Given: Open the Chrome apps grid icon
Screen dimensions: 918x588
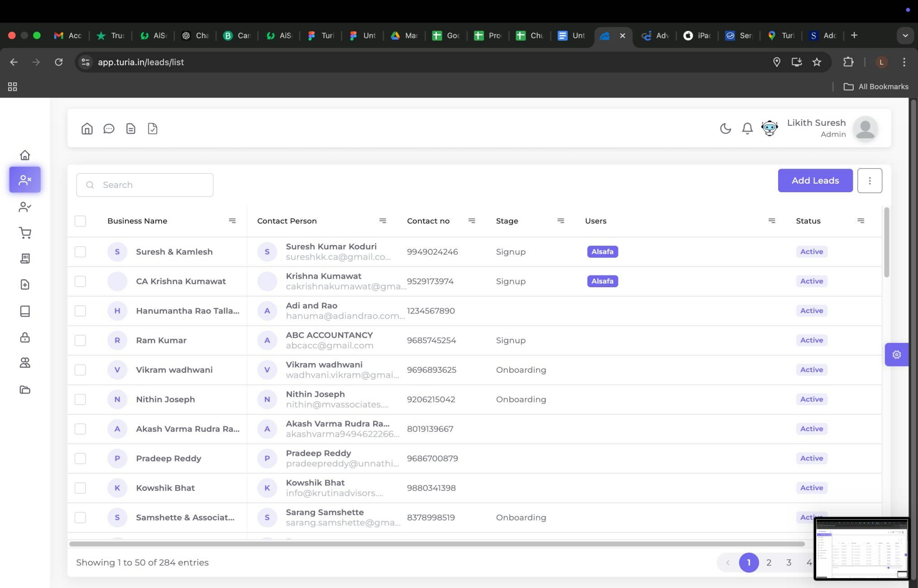Looking at the screenshot, I should tap(13, 86).
